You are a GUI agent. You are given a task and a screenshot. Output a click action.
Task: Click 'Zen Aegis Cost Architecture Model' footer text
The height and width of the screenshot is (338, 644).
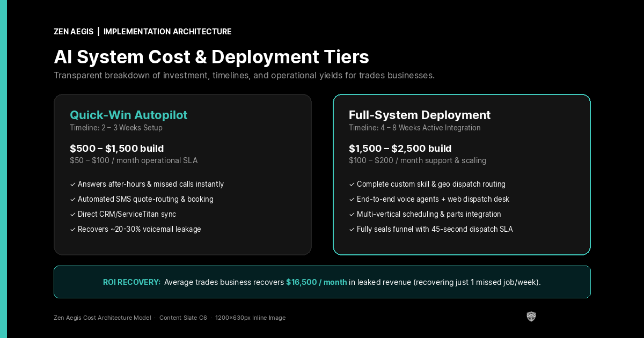pyautogui.click(x=102, y=318)
